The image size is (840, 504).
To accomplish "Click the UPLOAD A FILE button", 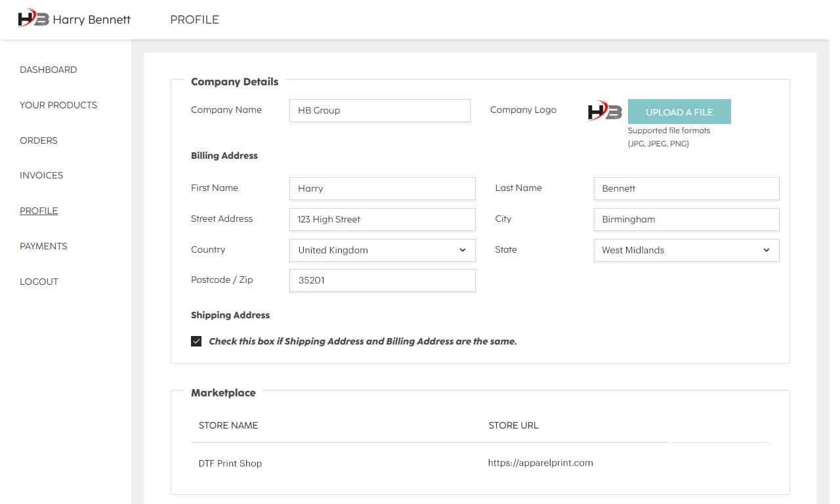I will (x=679, y=112).
